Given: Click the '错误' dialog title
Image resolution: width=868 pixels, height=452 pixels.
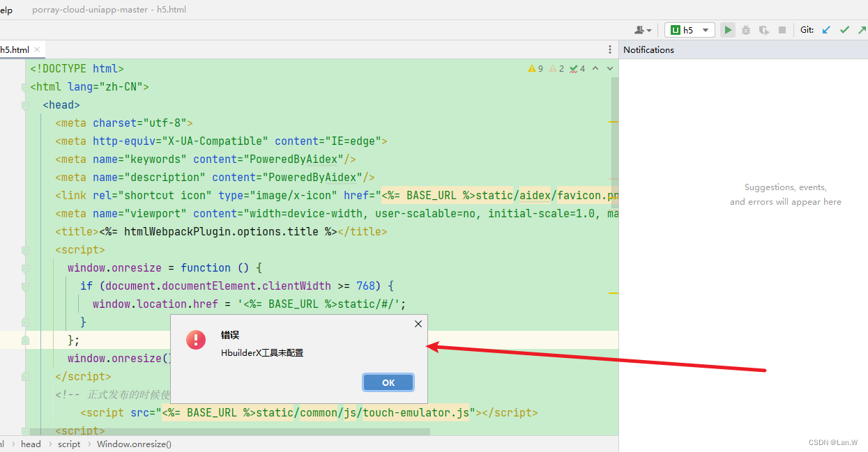Looking at the screenshot, I should 230,335.
